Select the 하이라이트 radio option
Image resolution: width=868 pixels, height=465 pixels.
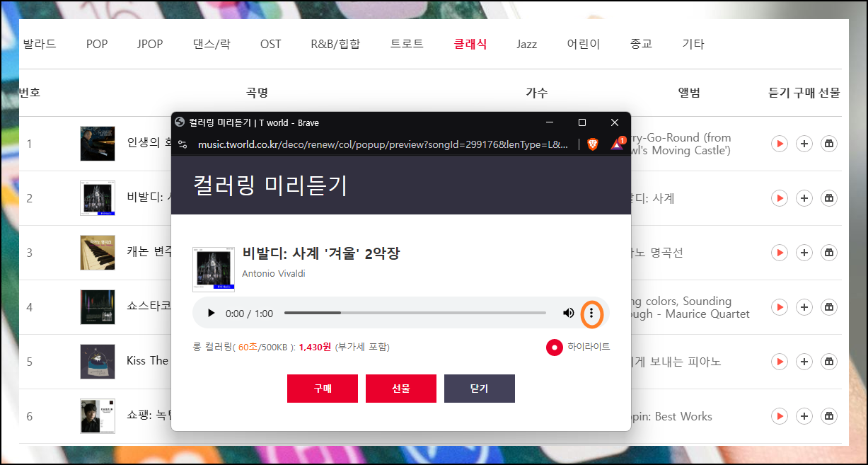[x=555, y=348]
